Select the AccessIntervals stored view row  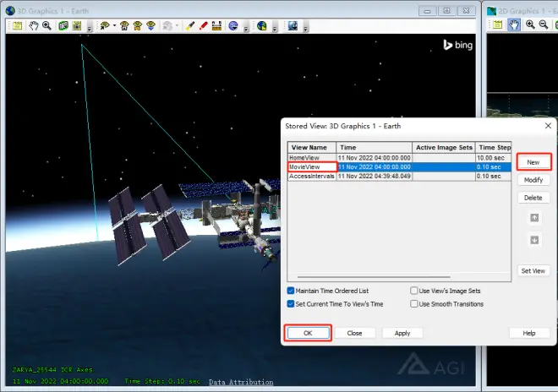tap(399, 176)
